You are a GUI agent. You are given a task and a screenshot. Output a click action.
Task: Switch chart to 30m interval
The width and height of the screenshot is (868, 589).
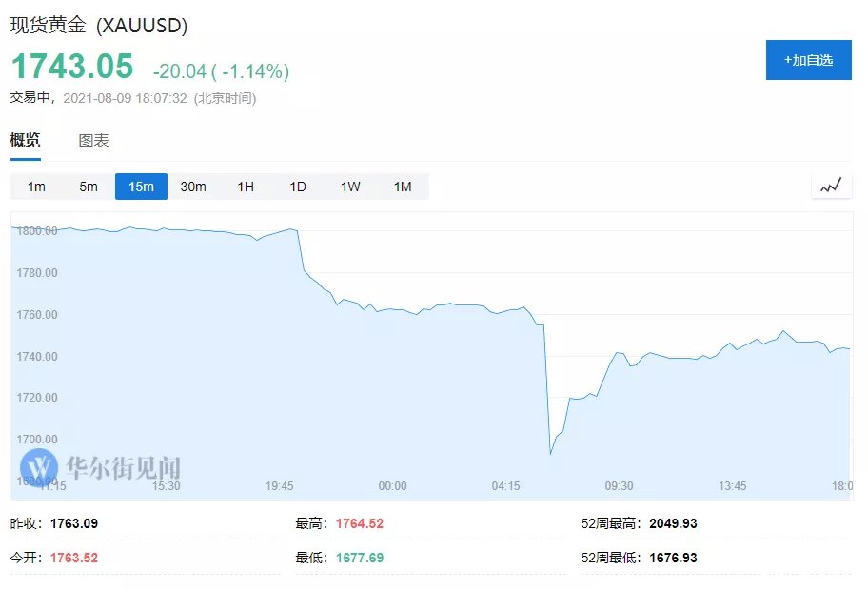[193, 187]
